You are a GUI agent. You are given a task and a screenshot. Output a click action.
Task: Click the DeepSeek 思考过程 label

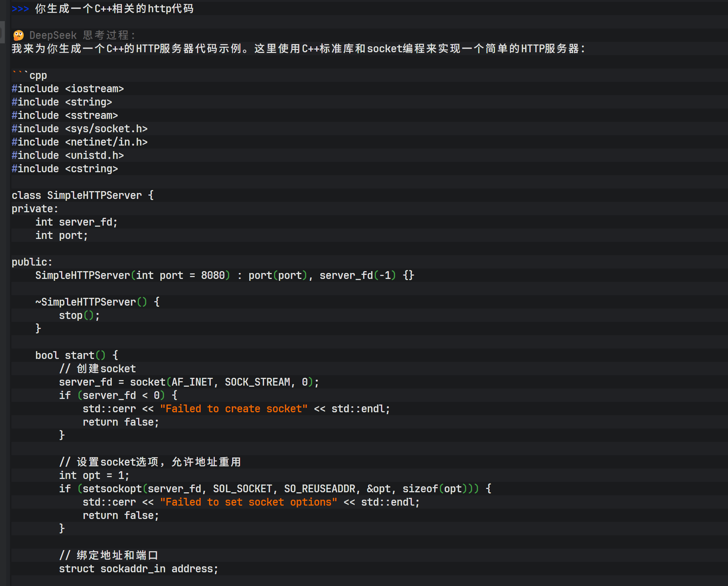point(82,36)
